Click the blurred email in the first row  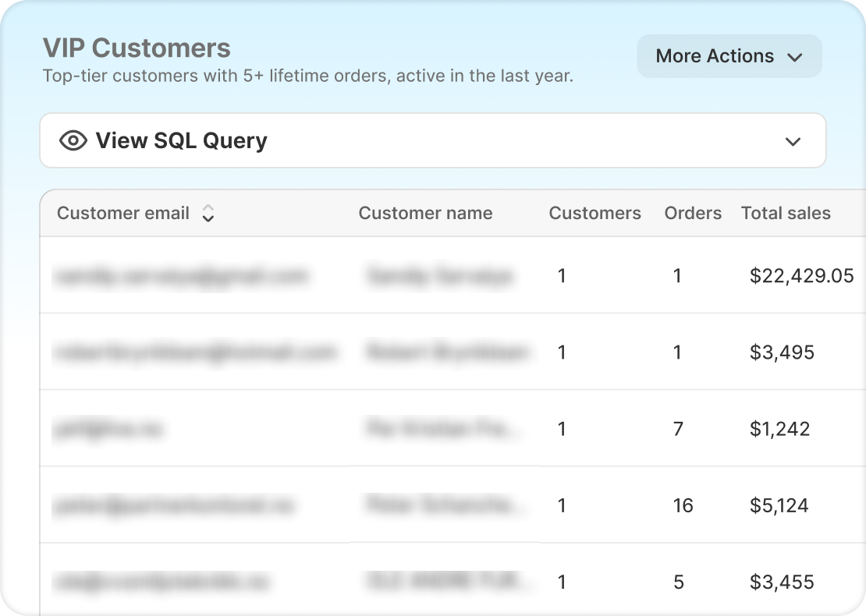[x=181, y=276]
